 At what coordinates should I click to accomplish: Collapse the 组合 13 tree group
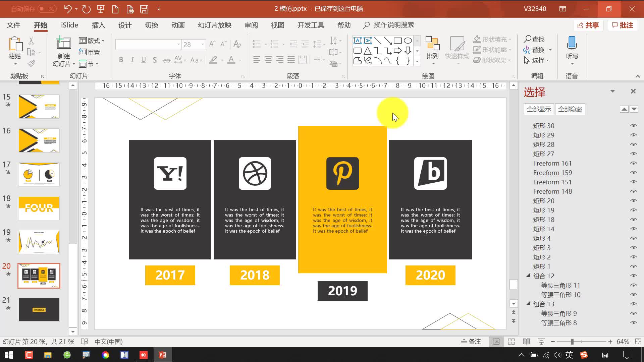pos(528,304)
